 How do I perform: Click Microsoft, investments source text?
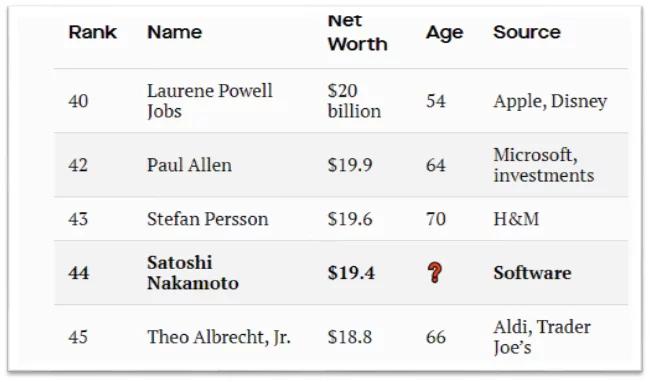[x=544, y=165]
